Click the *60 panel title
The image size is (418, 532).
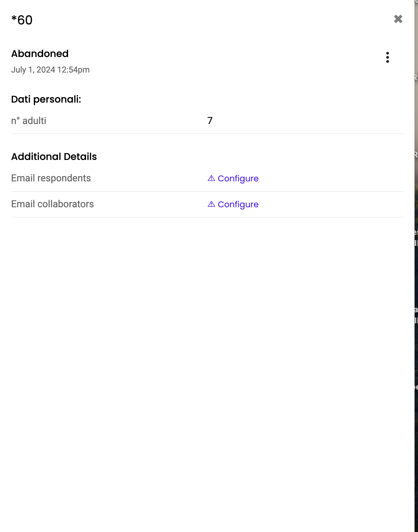[22, 20]
